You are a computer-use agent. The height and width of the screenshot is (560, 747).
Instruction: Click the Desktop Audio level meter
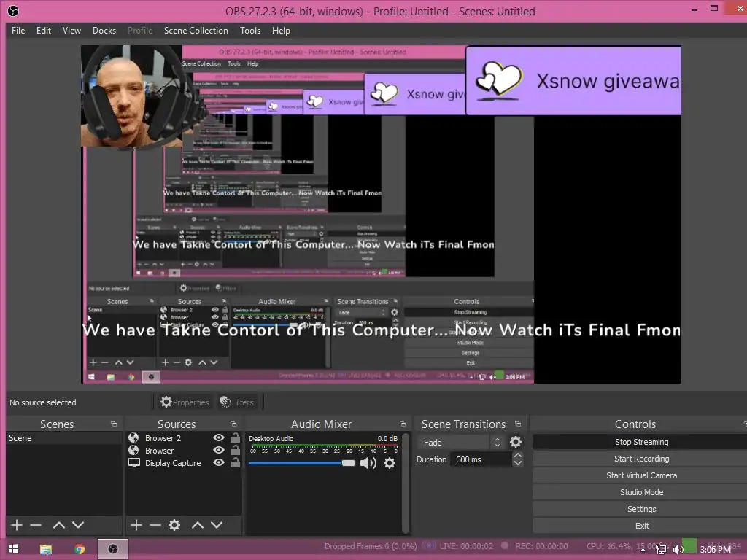pyautogui.click(x=323, y=447)
